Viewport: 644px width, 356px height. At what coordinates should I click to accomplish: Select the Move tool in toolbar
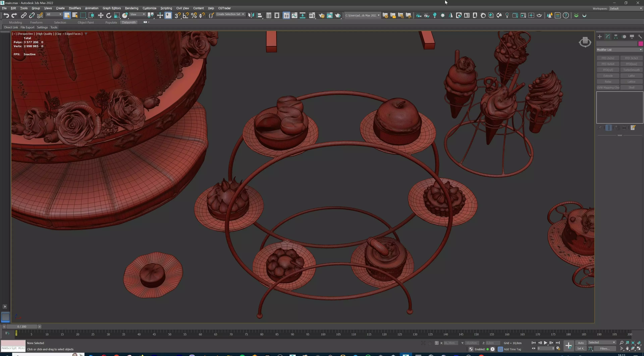tap(100, 15)
